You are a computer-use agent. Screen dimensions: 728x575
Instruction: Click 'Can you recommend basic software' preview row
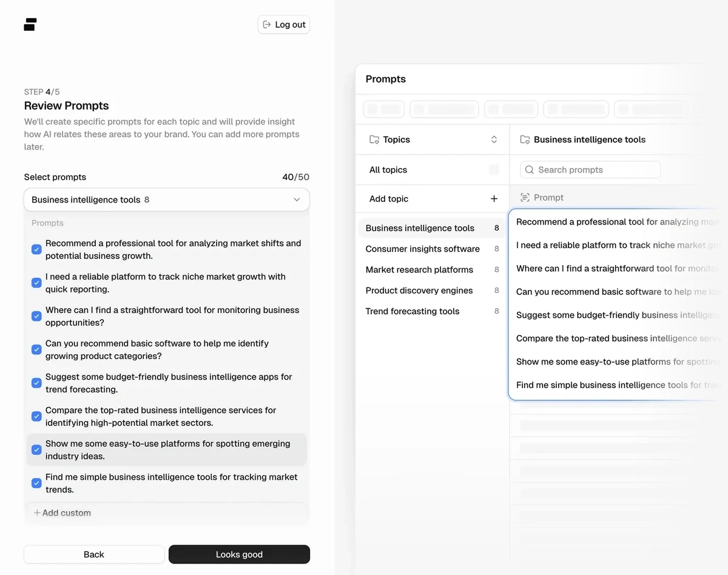pos(619,292)
